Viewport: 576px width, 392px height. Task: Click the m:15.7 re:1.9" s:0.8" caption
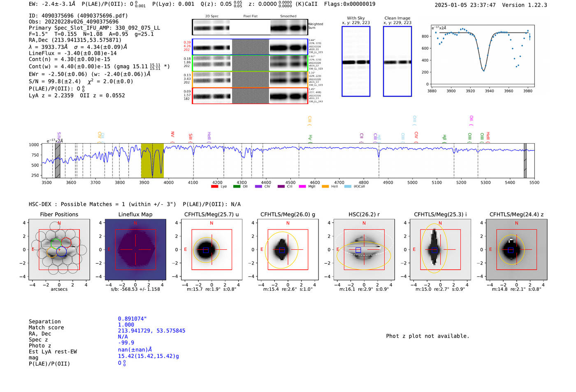click(x=211, y=289)
